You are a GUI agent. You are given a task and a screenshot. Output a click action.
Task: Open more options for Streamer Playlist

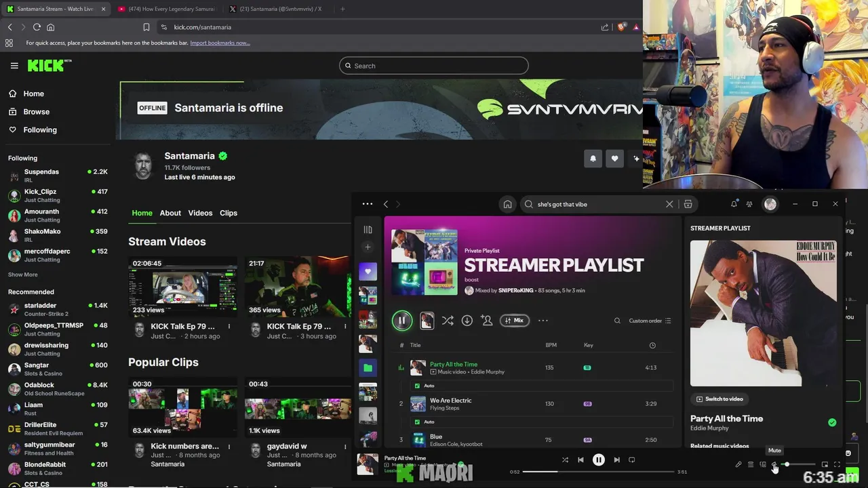coord(542,321)
